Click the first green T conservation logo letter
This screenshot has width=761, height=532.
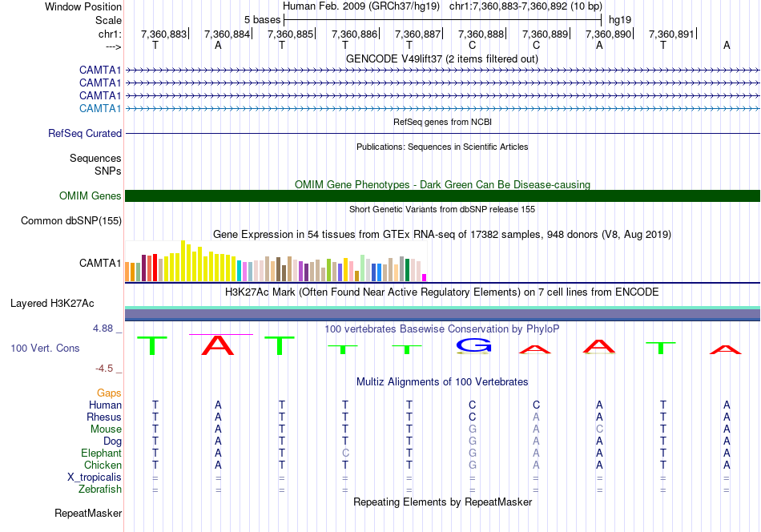coord(152,345)
